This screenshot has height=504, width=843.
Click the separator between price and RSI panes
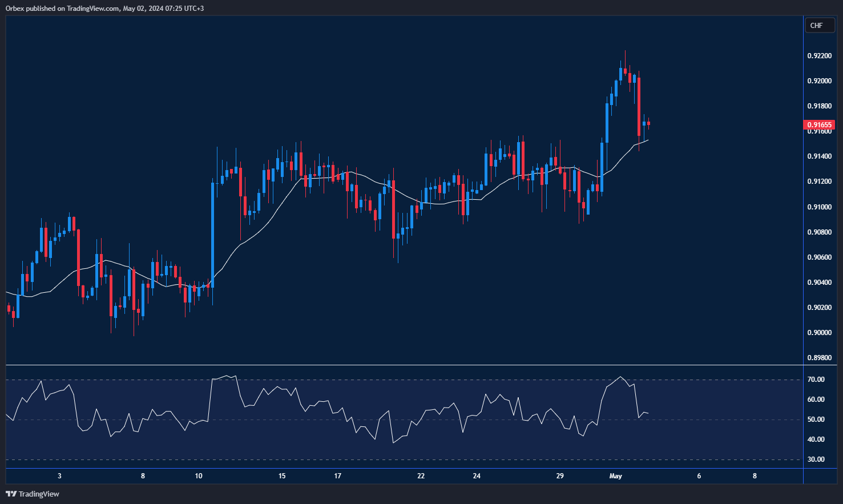coord(400,365)
